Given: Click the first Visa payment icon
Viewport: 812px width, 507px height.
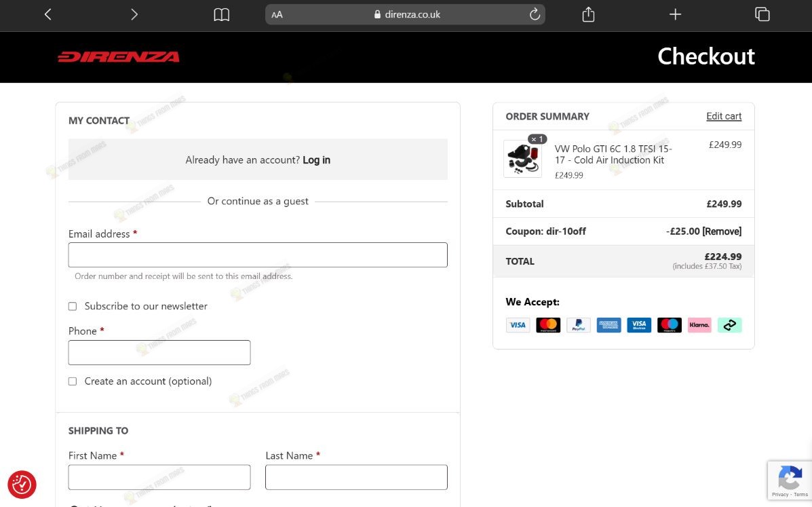Looking at the screenshot, I should [518, 325].
